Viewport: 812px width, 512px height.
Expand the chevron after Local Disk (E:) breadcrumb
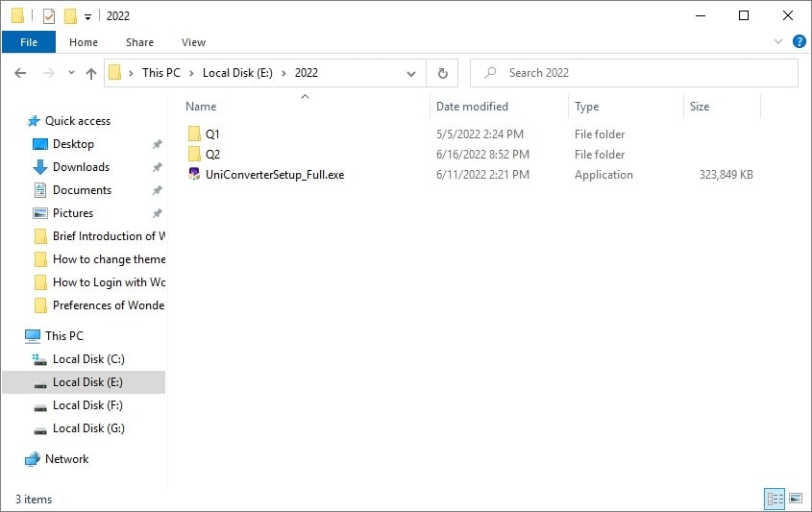(283, 74)
